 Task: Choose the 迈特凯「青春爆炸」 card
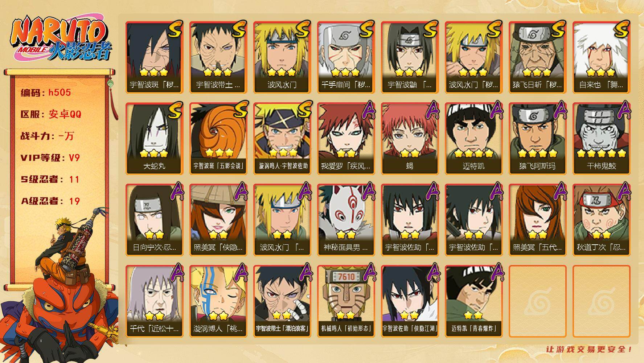(473, 301)
